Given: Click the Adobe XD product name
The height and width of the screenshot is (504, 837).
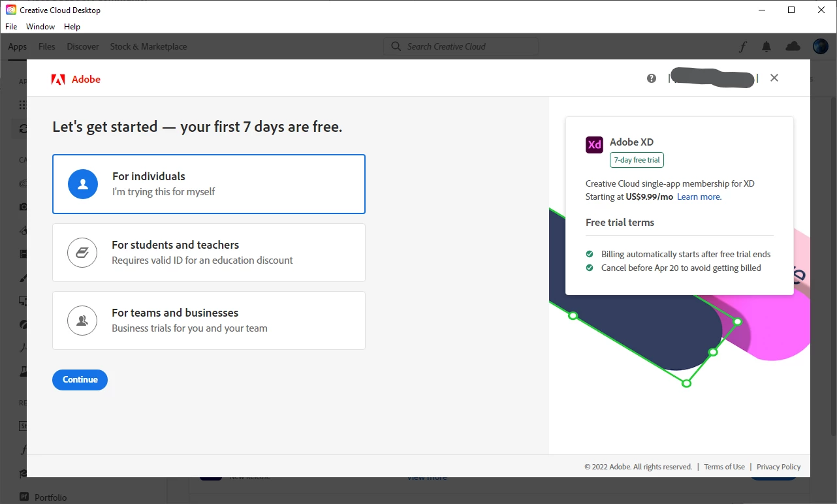Looking at the screenshot, I should tap(631, 142).
